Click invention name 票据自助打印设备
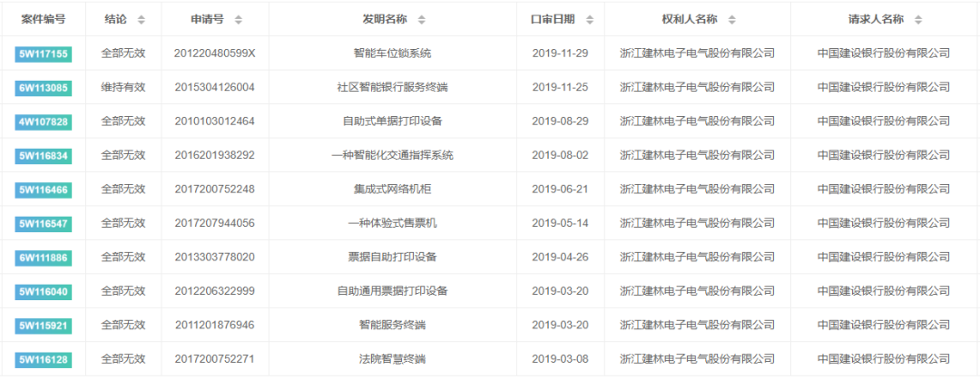The width and height of the screenshot is (980, 380). pyautogui.click(x=393, y=257)
